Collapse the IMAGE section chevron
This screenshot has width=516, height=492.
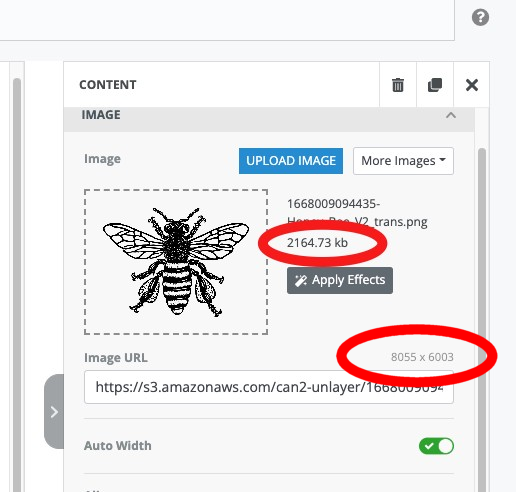tap(451, 115)
